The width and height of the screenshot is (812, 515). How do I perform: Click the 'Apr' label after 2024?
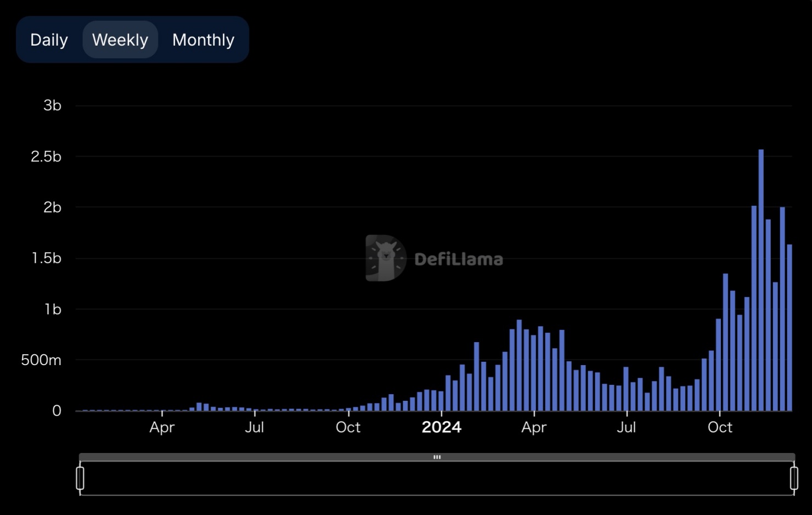(x=534, y=427)
